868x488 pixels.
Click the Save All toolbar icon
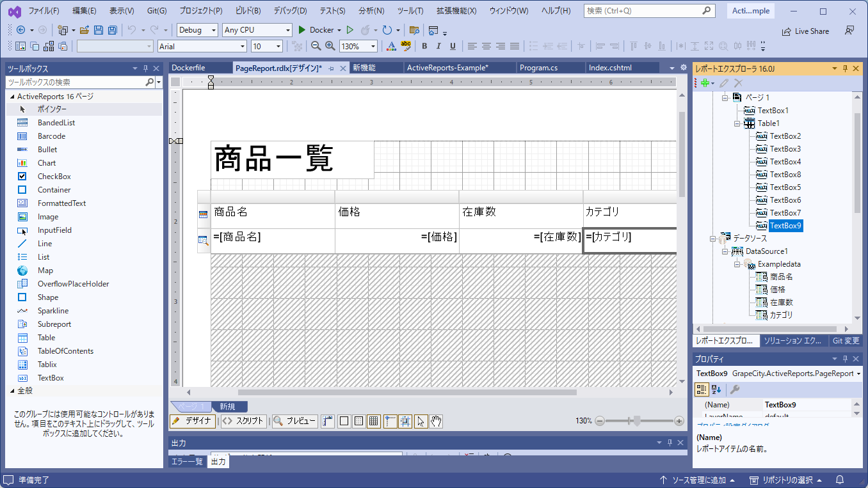(x=112, y=30)
